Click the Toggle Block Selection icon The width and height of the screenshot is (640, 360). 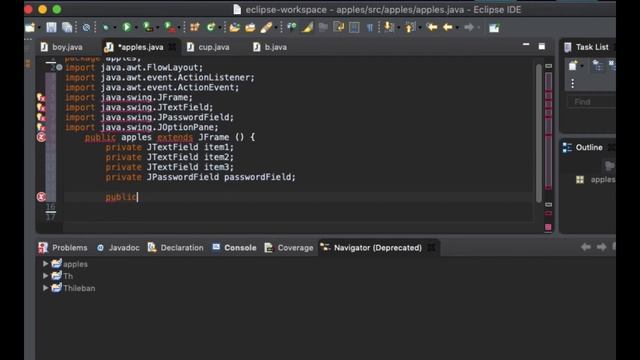click(x=354, y=27)
